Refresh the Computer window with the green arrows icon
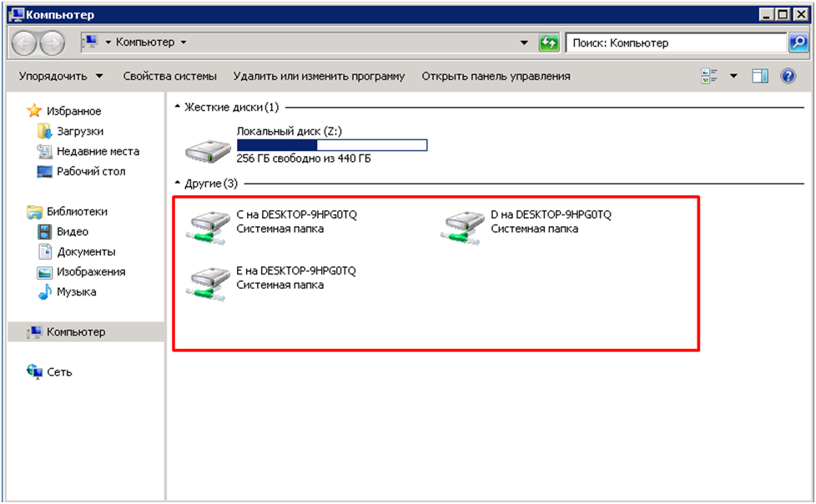 coord(548,43)
